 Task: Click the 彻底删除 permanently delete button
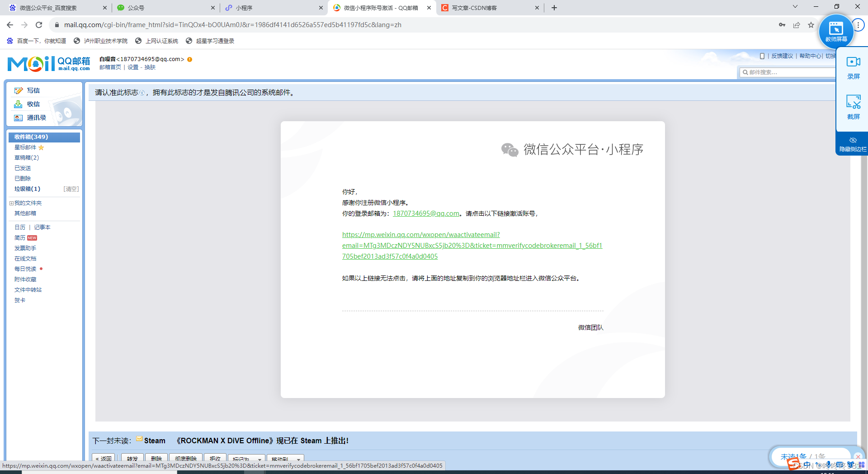click(x=186, y=458)
